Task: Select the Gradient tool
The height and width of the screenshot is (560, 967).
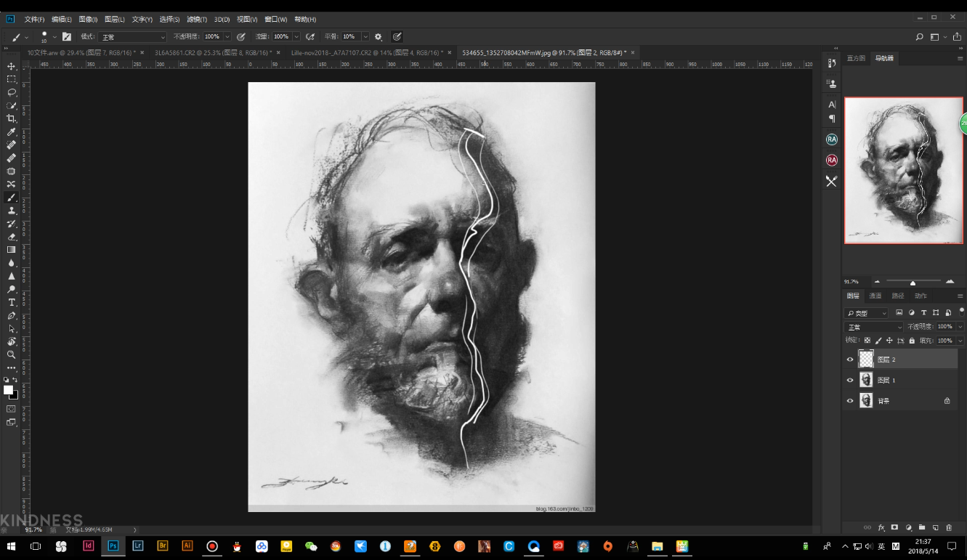Action: click(x=11, y=249)
